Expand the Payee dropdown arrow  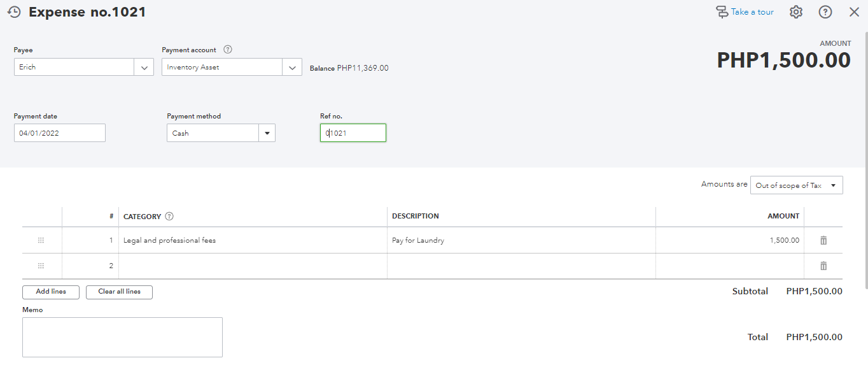[x=144, y=67]
